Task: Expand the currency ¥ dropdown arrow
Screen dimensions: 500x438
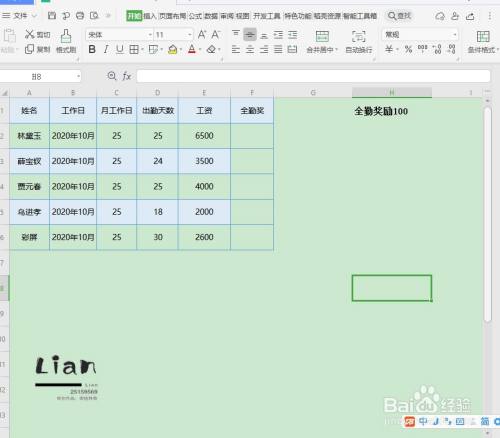Action: (397, 50)
